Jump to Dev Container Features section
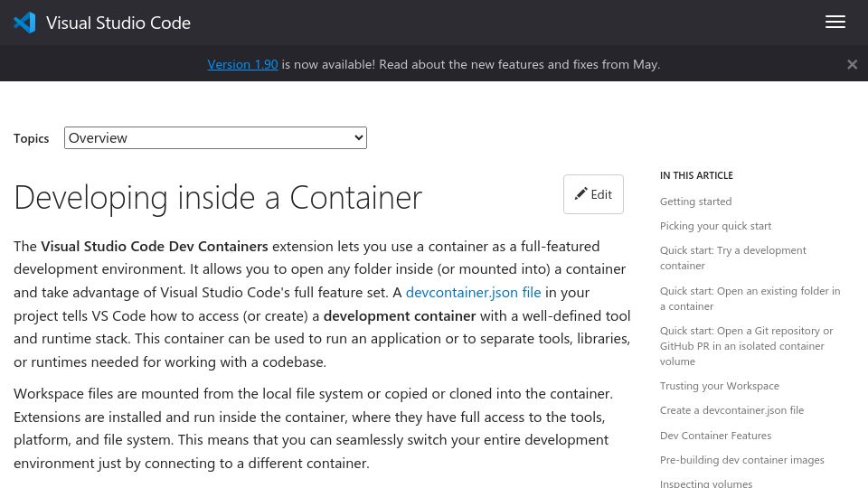 pos(715,436)
